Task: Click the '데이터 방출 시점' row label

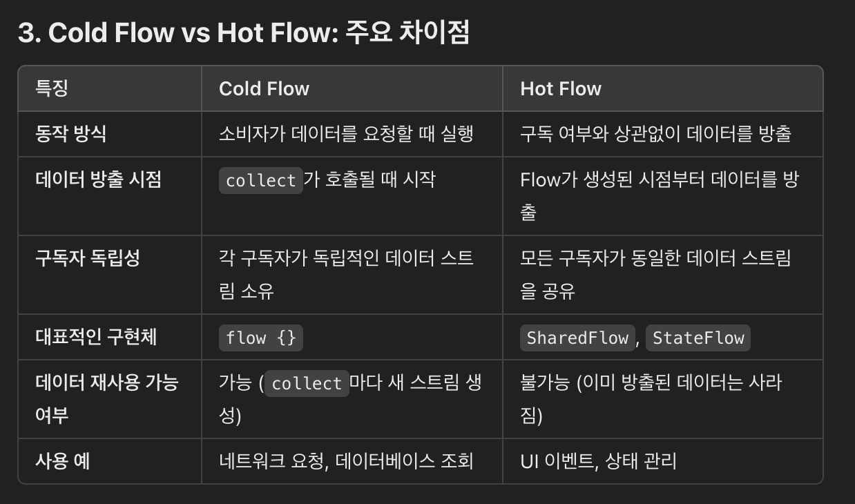Action: click(98, 180)
